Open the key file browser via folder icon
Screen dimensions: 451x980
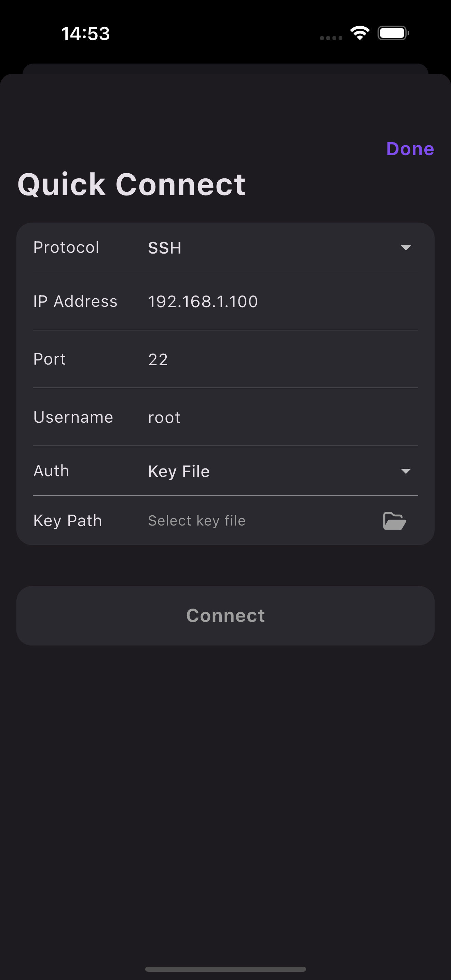395,520
